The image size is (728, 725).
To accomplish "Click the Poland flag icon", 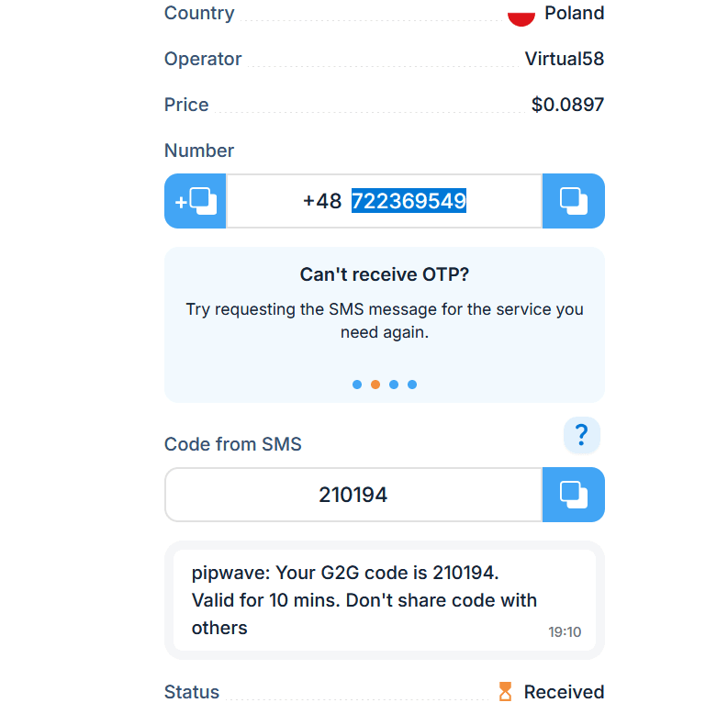I will tap(521, 18).
